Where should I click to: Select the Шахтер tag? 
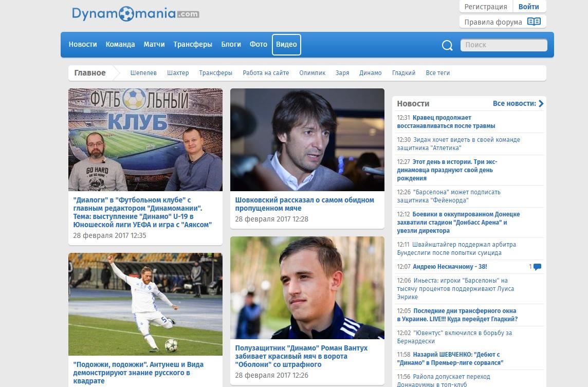[178, 73]
